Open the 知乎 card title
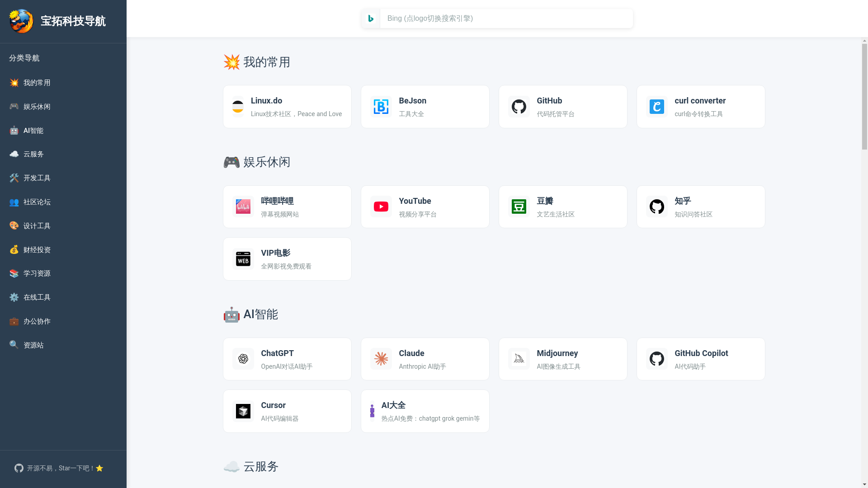Screen dimensions: 868x488 [683, 201]
